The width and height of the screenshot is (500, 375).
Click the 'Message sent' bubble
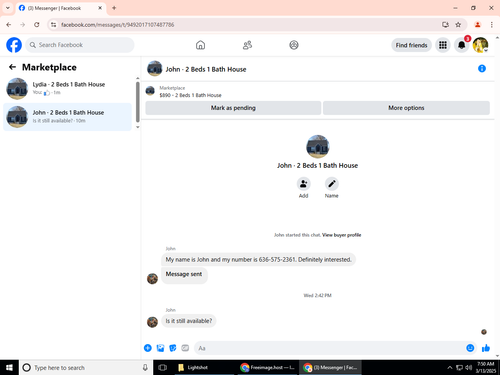184,275
